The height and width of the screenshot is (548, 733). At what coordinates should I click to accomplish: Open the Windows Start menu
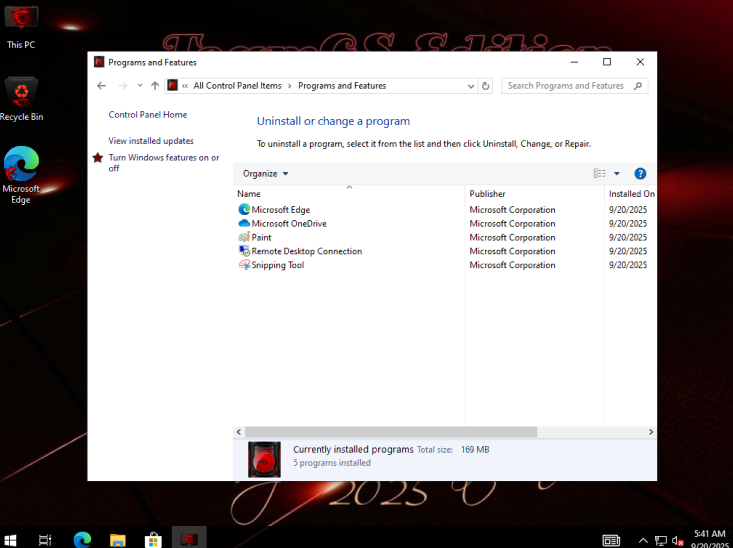click(x=9, y=539)
